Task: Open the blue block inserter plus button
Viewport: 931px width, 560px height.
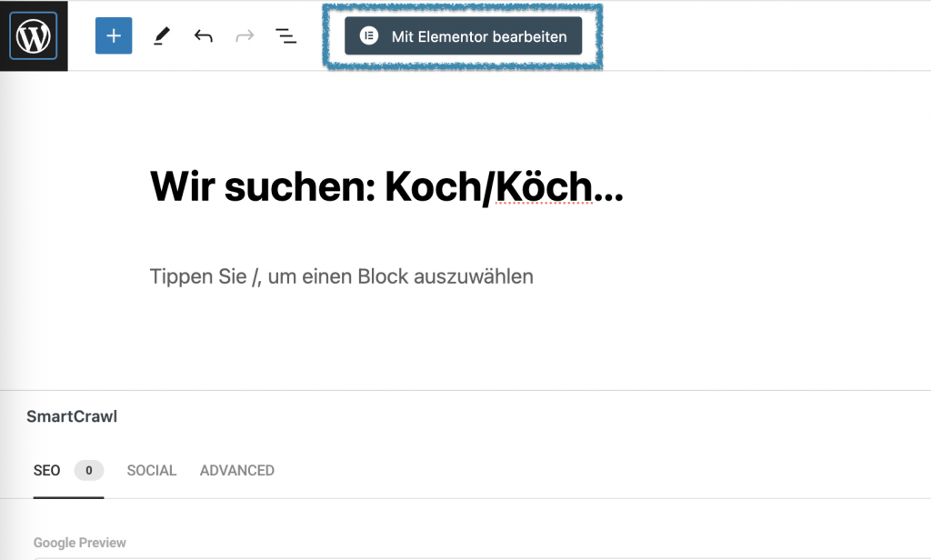Action: (x=114, y=36)
